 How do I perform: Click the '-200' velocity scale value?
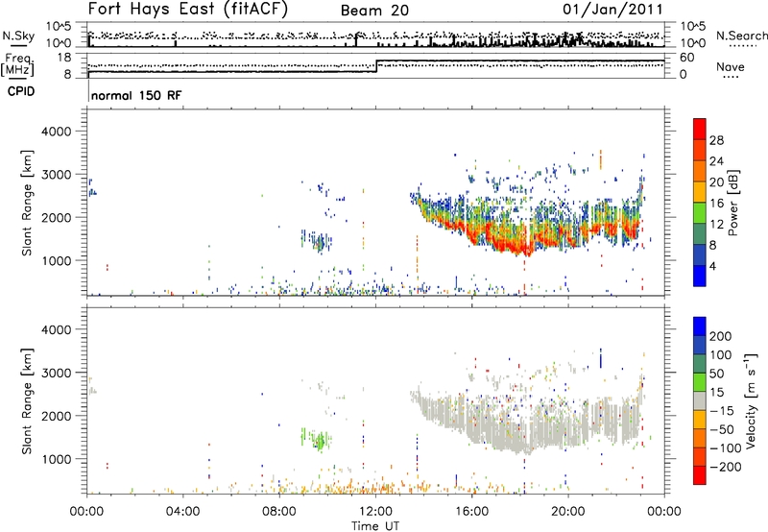coord(725,467)
